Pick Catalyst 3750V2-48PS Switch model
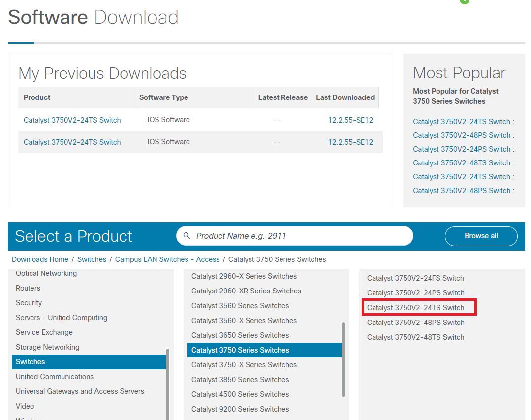The height and width of the screenshot is (420, 531). click(416, 323)
